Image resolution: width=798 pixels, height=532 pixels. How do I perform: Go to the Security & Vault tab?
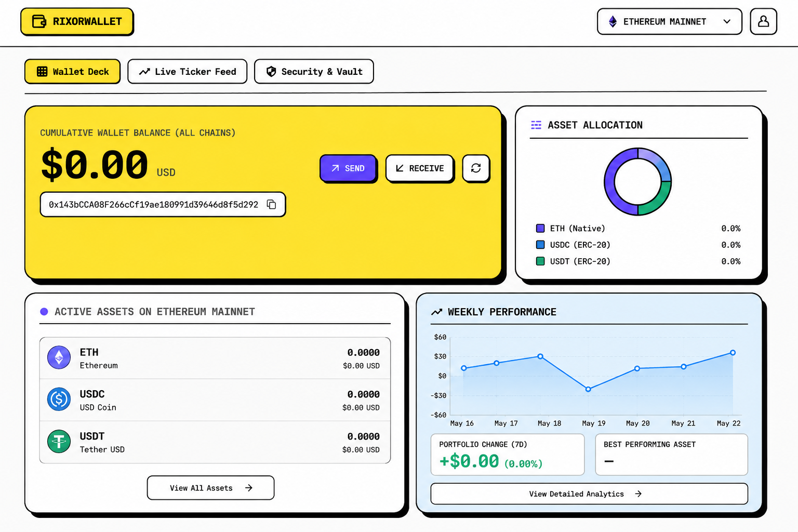pos(314,71)
